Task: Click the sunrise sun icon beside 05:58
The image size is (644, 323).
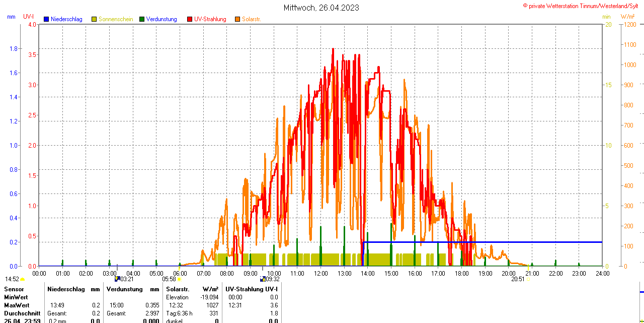Action: coord(179,279)
